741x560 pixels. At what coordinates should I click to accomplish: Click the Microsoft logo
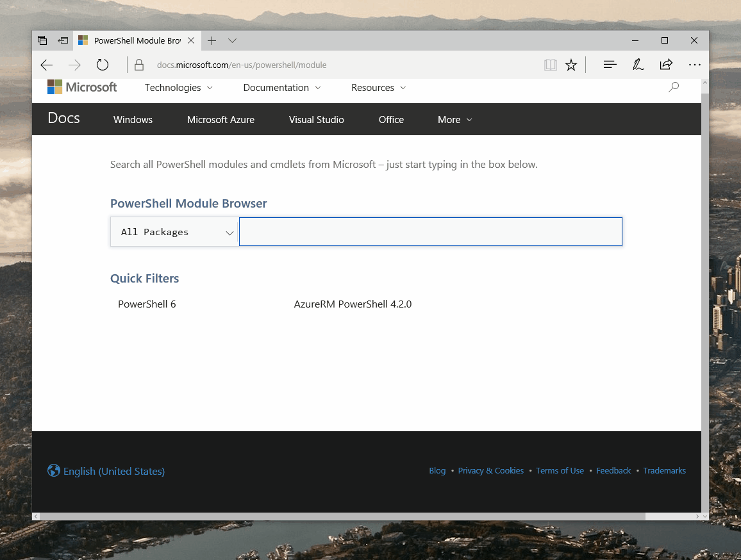coord(82,87)
